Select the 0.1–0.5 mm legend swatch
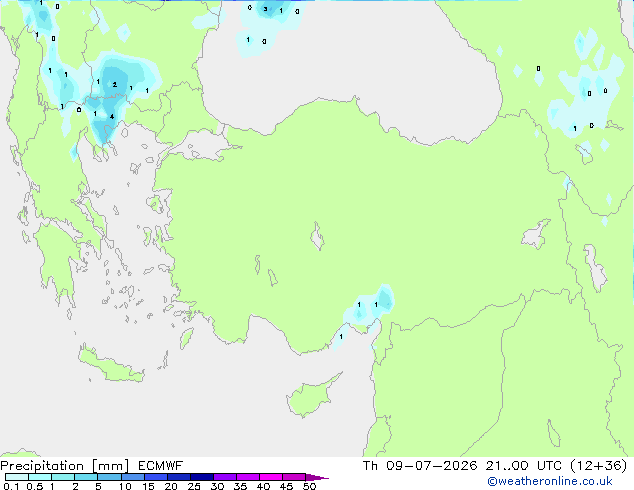Image resolution: width=634 pixels, height=490 pixels. (x=17, y=477)
